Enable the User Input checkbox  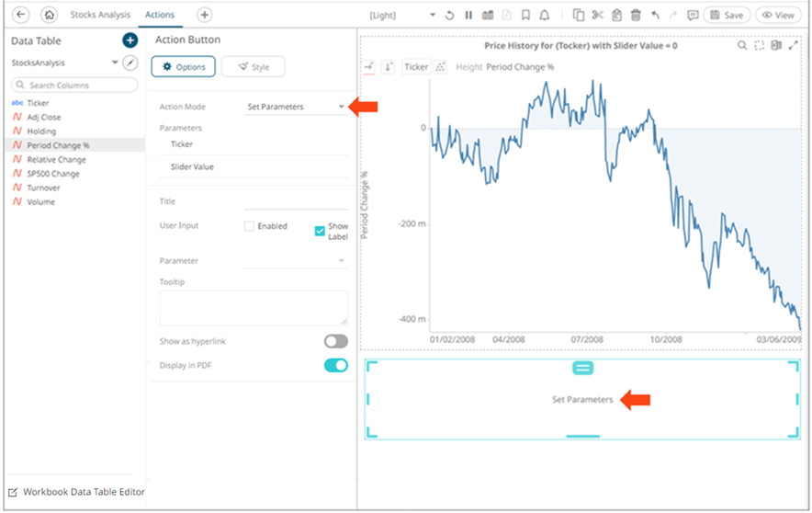[250, 226]
